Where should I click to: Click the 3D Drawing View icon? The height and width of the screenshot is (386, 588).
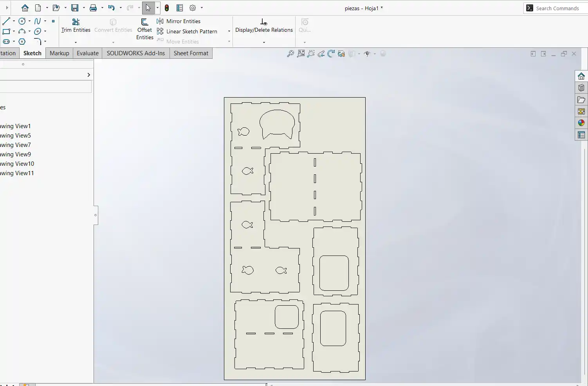[x=341, y=54]
